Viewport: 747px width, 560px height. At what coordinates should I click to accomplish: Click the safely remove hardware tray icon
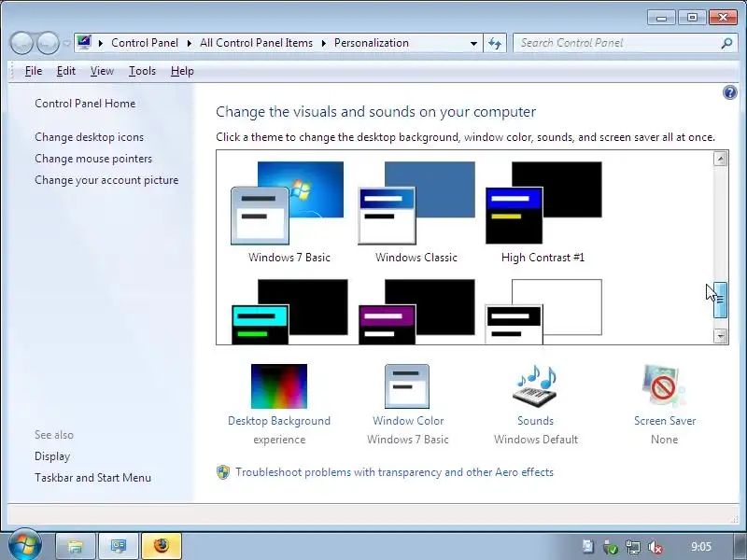point(611,547)
